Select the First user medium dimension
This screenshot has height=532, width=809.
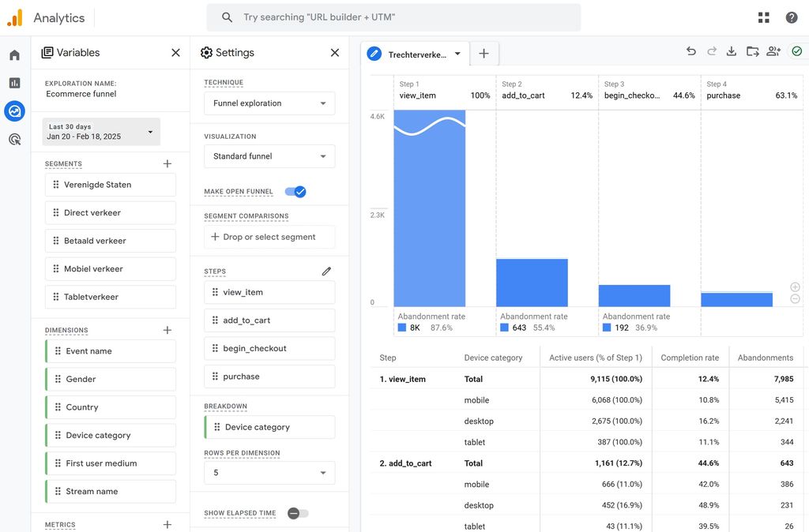click(x=111, y=463)
